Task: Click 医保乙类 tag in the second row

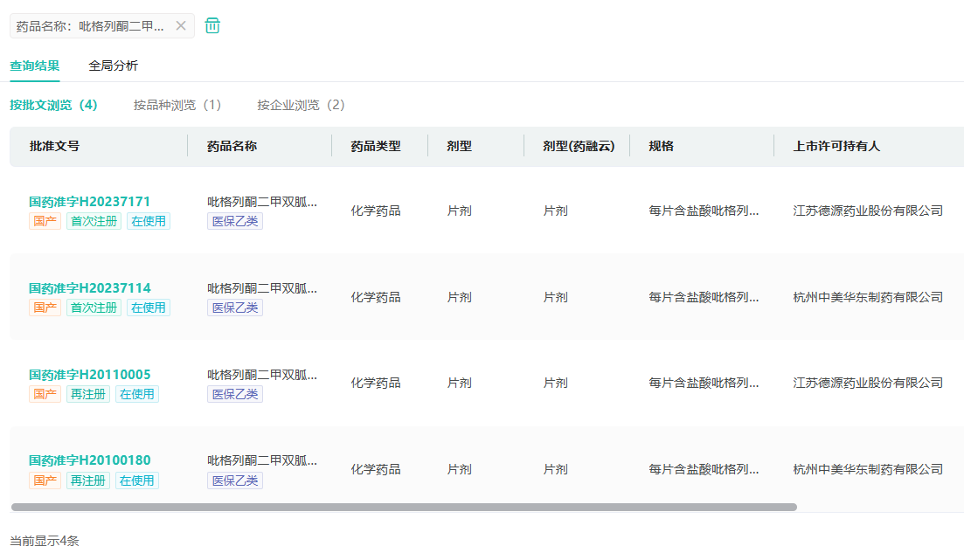Action: (235, 308)
